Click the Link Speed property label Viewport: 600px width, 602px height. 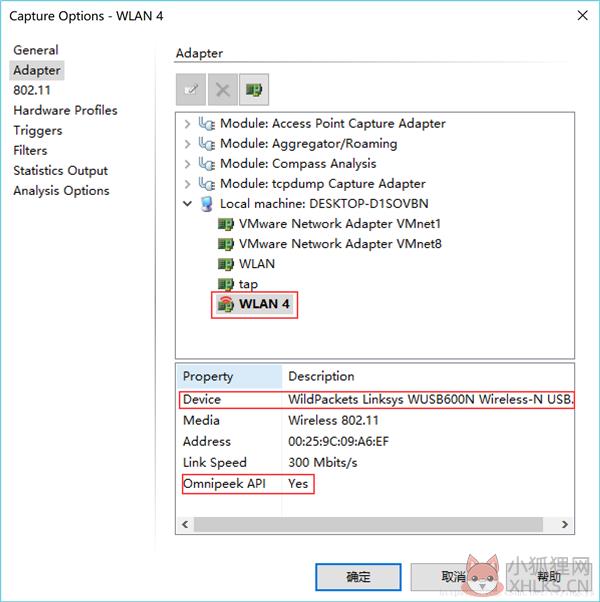[x=215, y=463]
